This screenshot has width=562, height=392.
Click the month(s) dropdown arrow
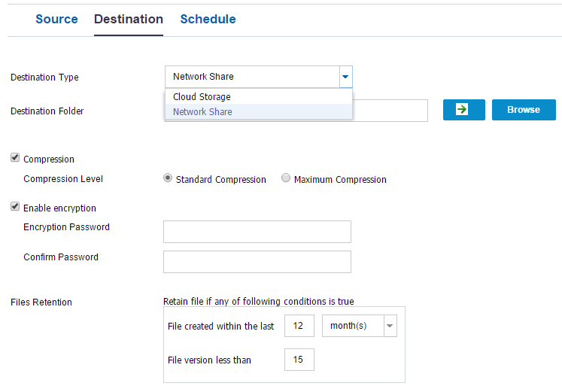[389, 326]
